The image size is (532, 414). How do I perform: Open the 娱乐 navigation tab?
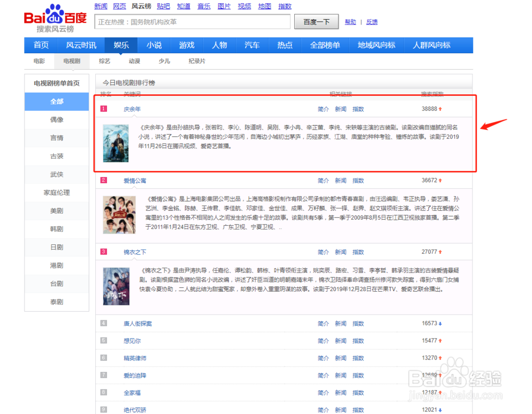(121, 45)
